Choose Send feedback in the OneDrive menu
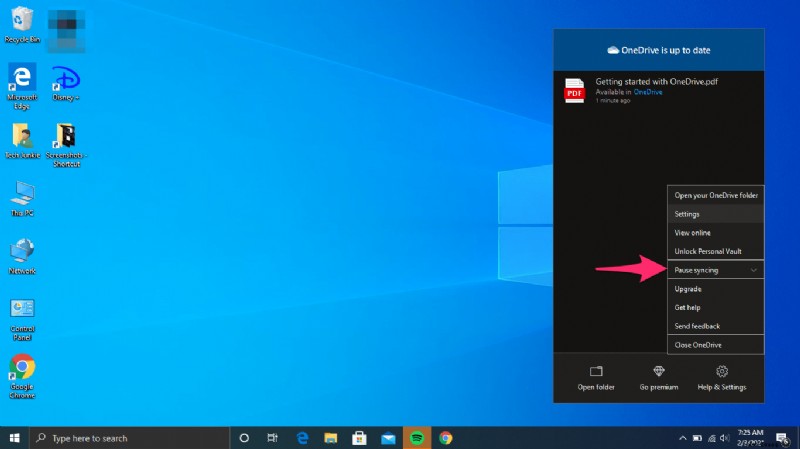The height and width of the screenshot is (449, 800). click(715, 326)
